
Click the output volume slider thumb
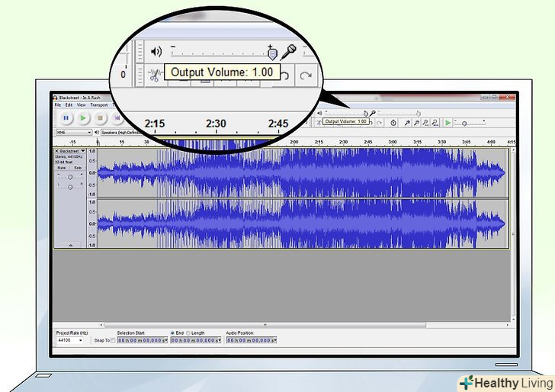point(366,114)
